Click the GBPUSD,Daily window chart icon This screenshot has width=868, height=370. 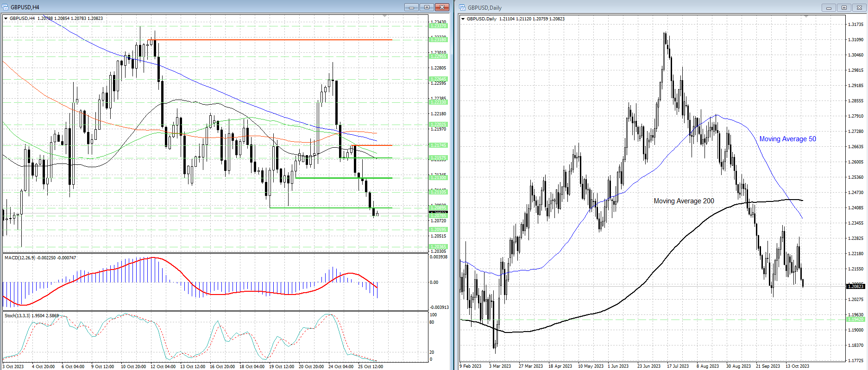[462, 7]
